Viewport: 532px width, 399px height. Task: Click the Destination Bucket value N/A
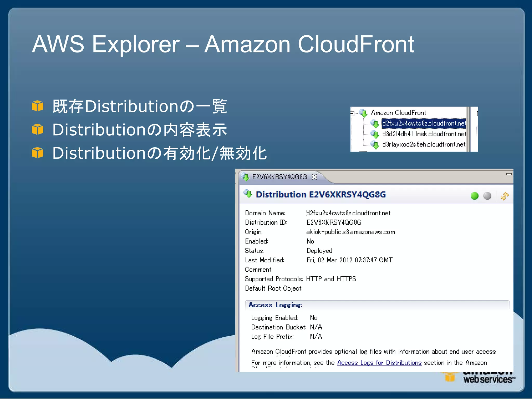pyautogui.click(x=316, y=327)
